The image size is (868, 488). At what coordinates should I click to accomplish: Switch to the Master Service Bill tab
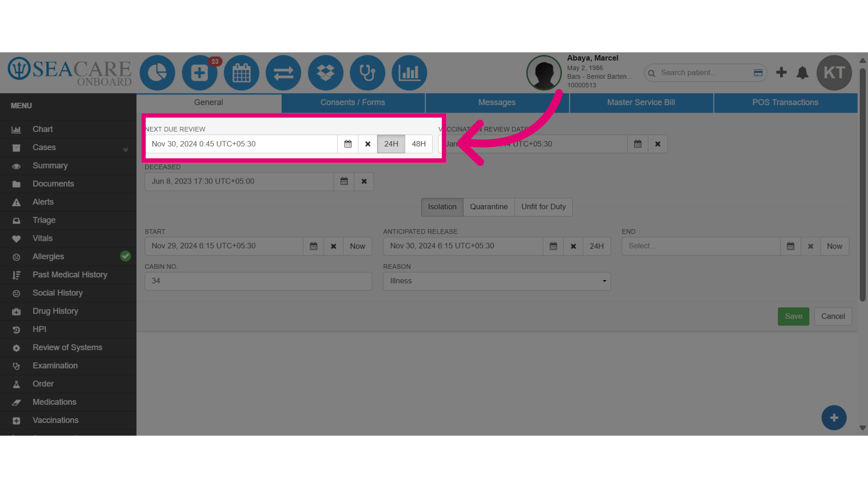[x=641, y=103]
